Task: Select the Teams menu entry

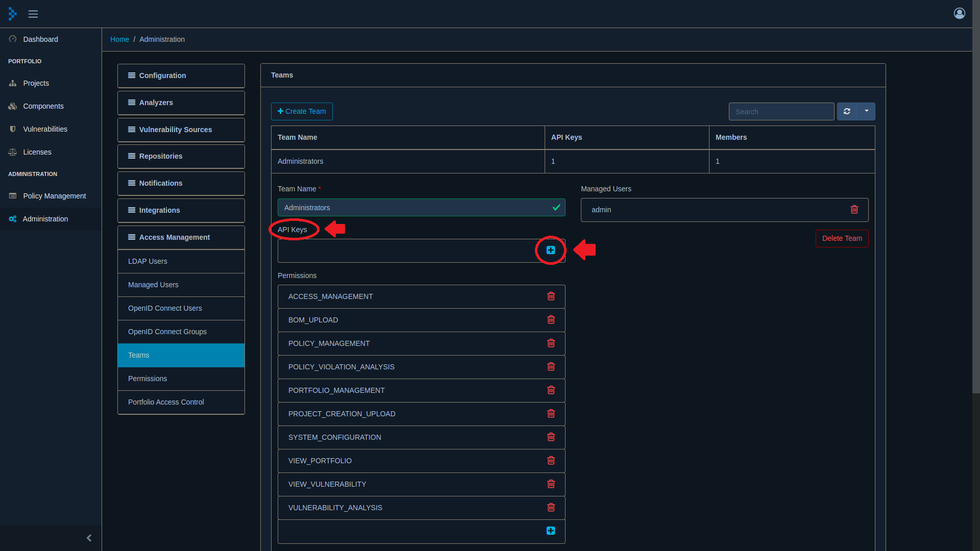Action: [181, 355]
